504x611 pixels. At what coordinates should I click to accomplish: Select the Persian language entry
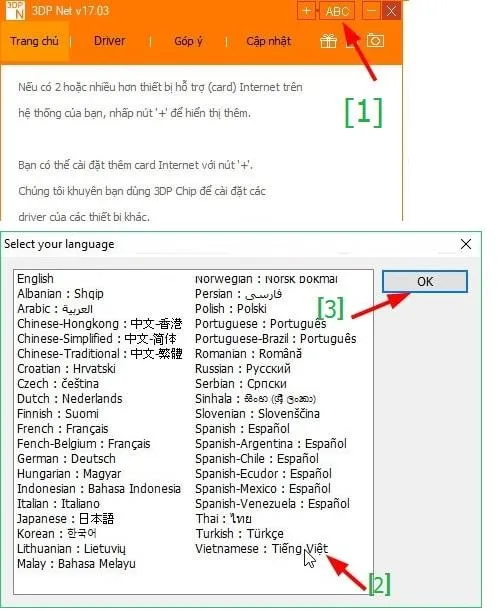point(239,293)
